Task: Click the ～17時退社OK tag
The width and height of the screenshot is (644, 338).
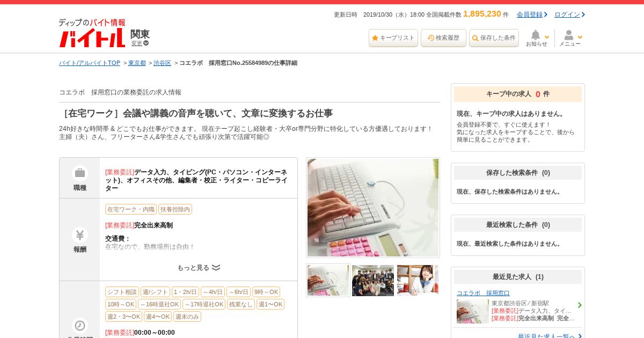Action: 204,304
